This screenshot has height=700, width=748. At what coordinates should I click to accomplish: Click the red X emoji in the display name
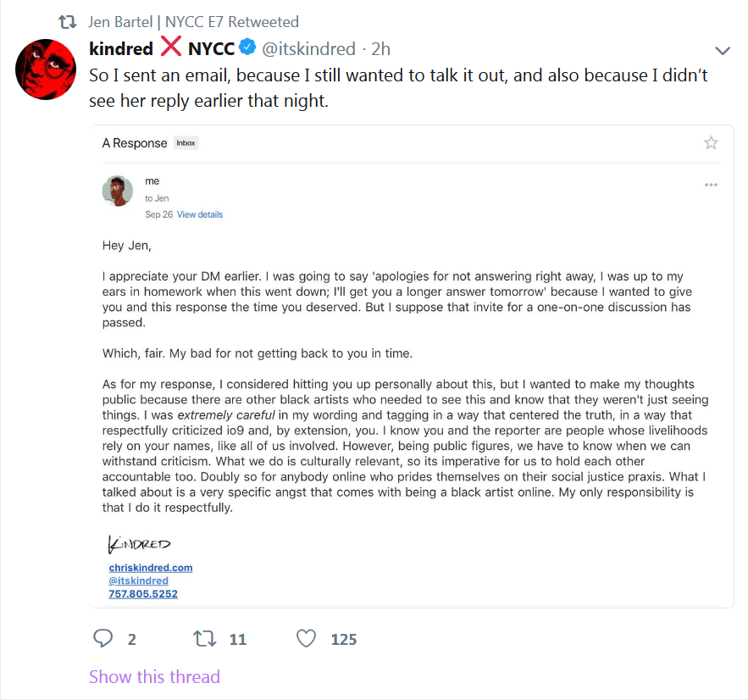(171, 47)
